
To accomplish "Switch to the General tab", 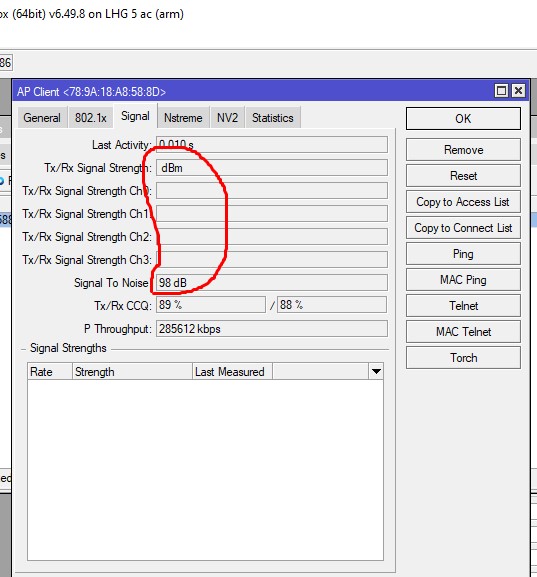I will coord(42,118).
